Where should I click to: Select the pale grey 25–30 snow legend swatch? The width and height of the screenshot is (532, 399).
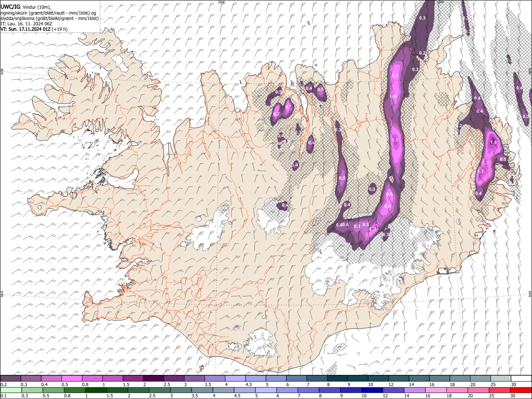pos(501,378)
